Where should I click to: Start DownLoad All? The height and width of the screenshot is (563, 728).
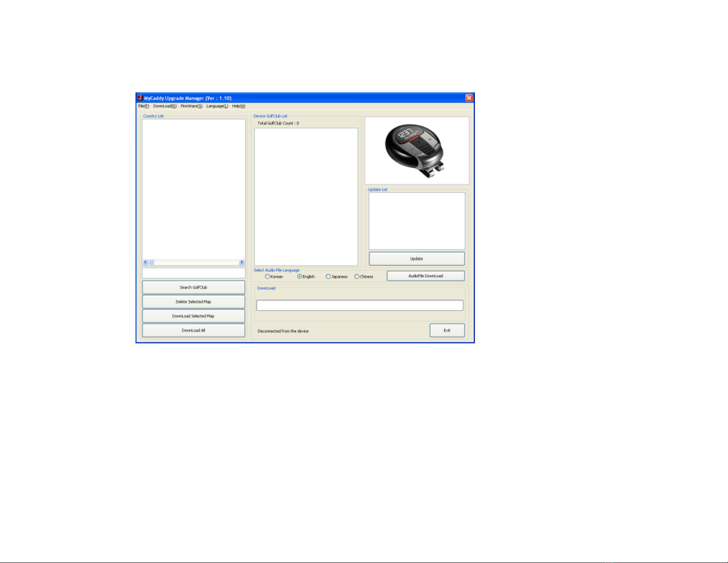193,330
